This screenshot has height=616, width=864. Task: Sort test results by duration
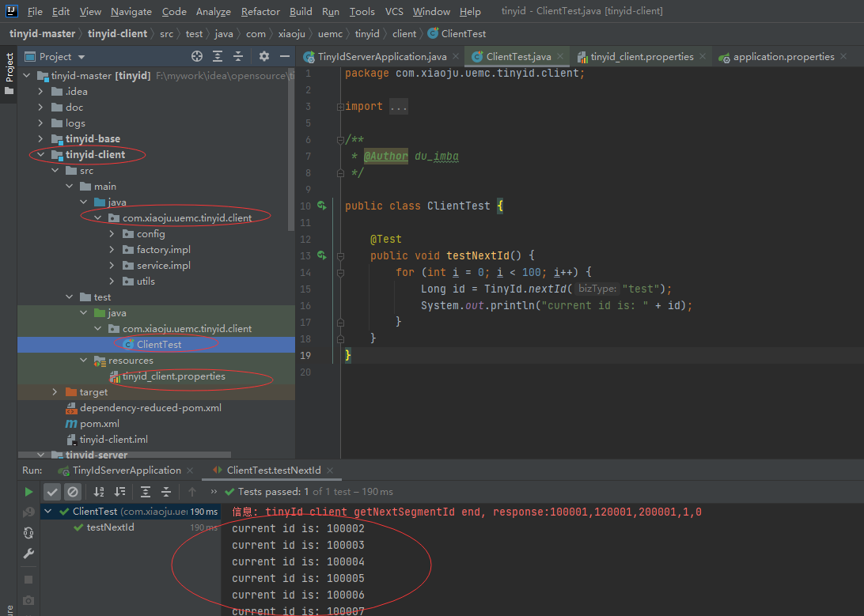pyautogui.click(x=119, y=492)
